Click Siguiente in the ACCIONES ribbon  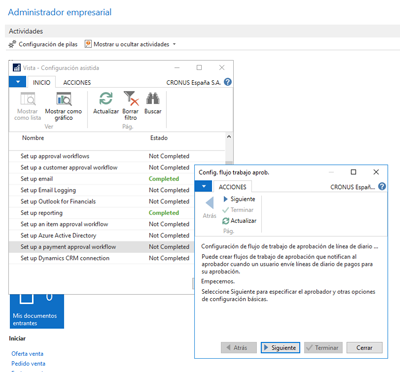(x=239, y=199)
